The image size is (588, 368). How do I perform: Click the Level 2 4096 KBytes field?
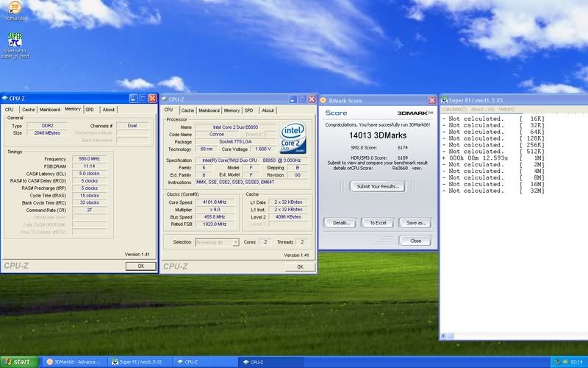288,216
